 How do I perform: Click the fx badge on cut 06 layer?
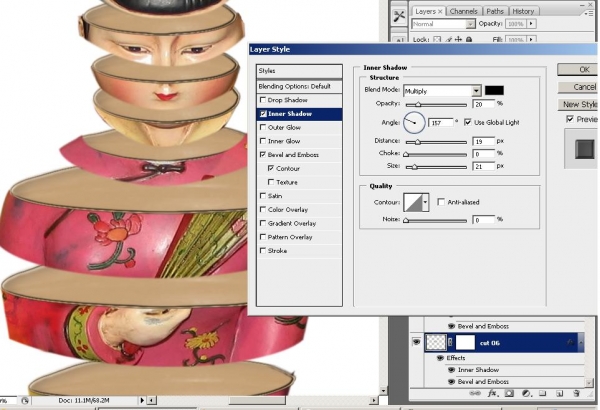point(571,343)
